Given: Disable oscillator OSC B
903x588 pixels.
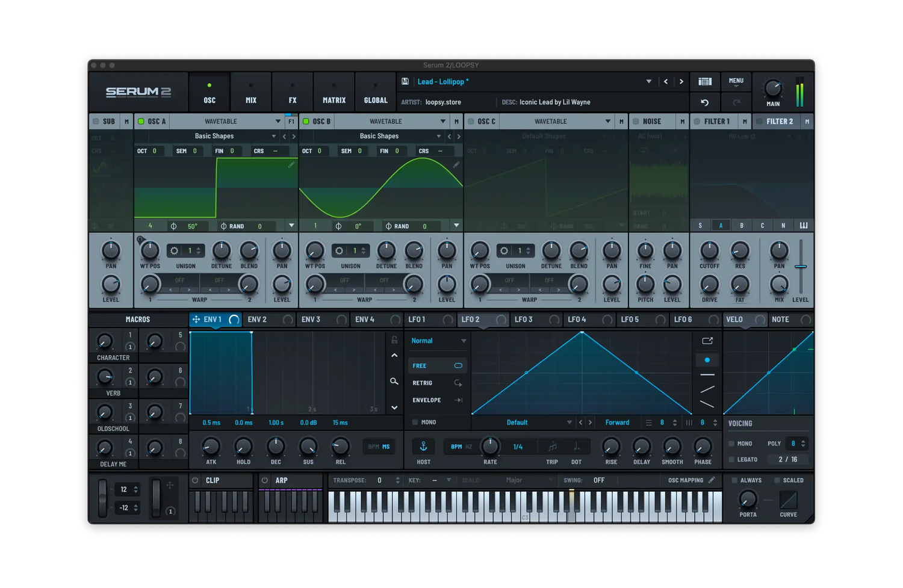Looking at the screenshot, I should point(306,122).
